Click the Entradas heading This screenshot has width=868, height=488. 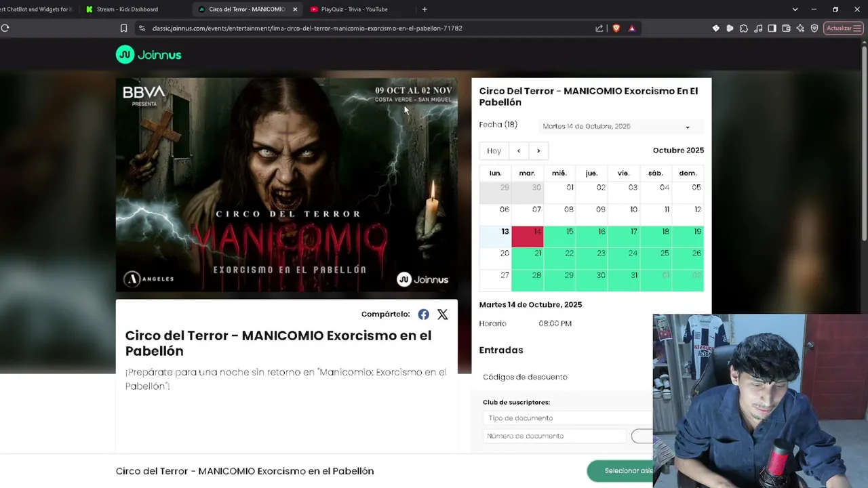tap(501, 350)
